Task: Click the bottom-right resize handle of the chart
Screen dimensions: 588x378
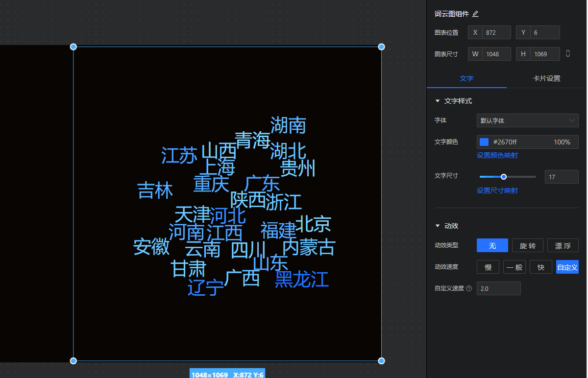Action: (x=381, y=361)
